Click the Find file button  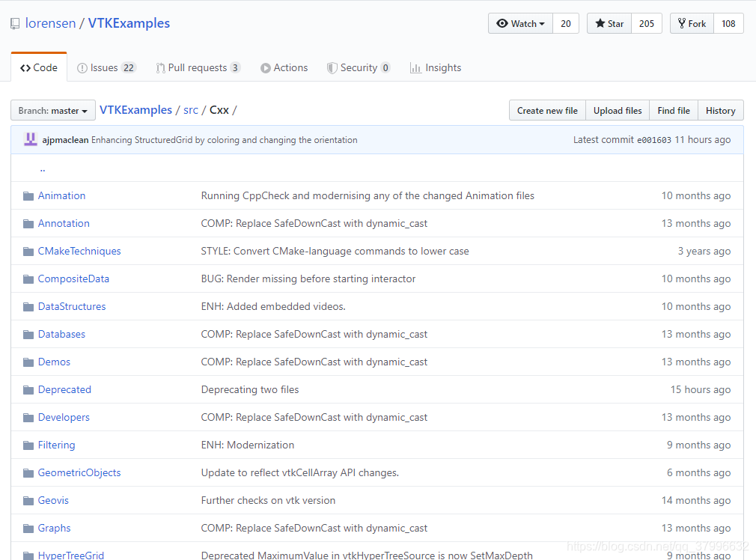(x=673, y=109)
